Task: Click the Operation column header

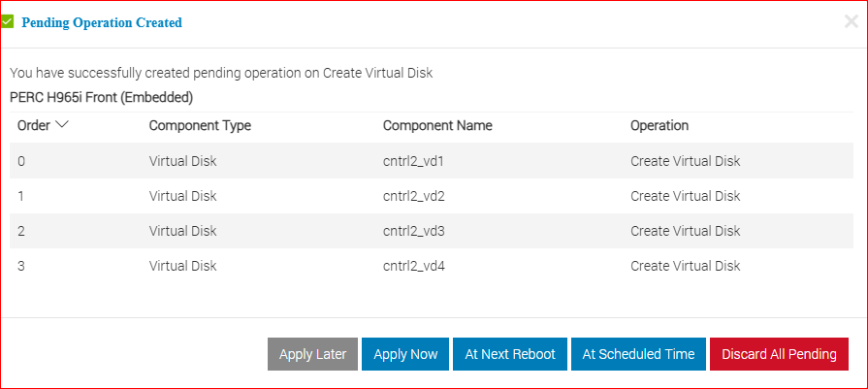Action: pyautogui.click(x=659, y=126)
